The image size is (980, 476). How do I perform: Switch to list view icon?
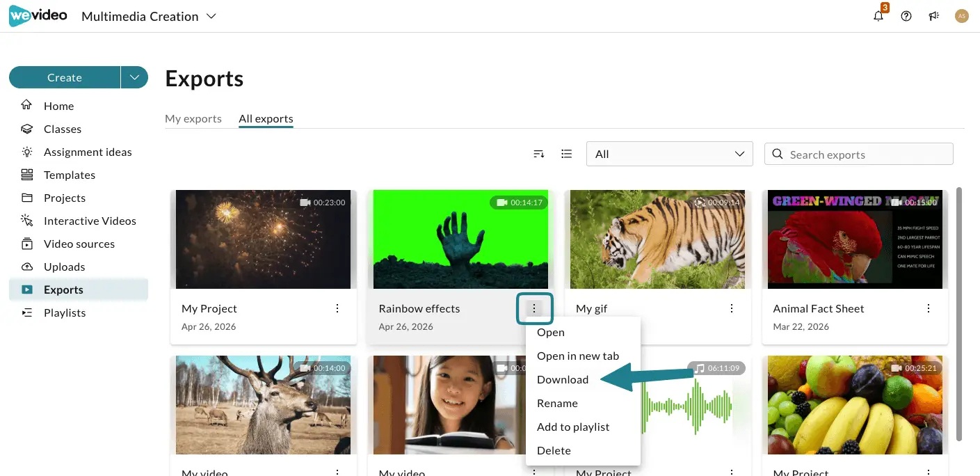(x=567, y=154)
